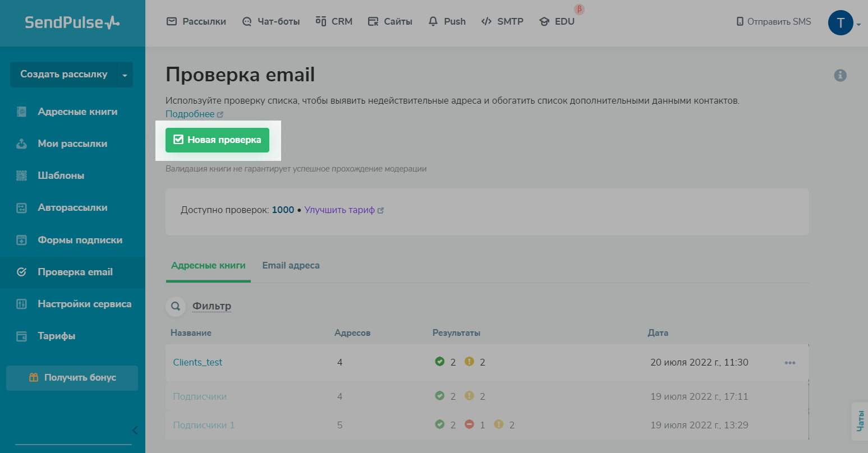
Task: Open the three-dots menu for Clients_test
Action: coord(790,363)
